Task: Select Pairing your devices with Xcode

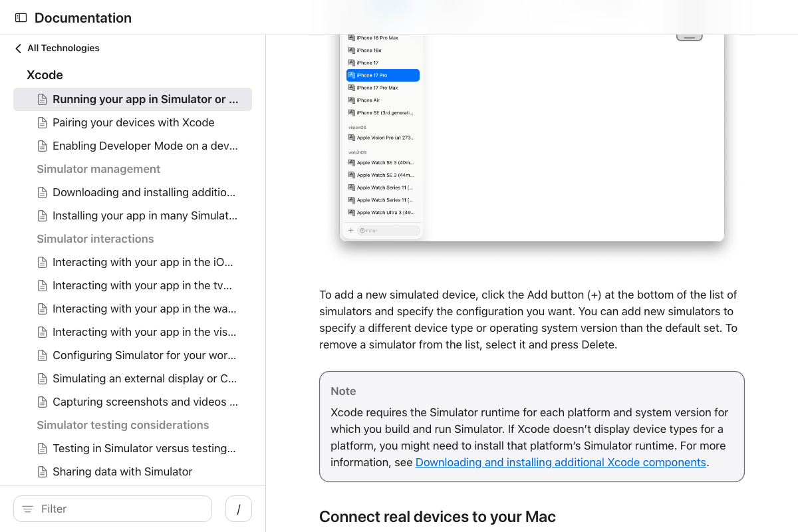Action: pyautogui.click(x=133, y=122)
